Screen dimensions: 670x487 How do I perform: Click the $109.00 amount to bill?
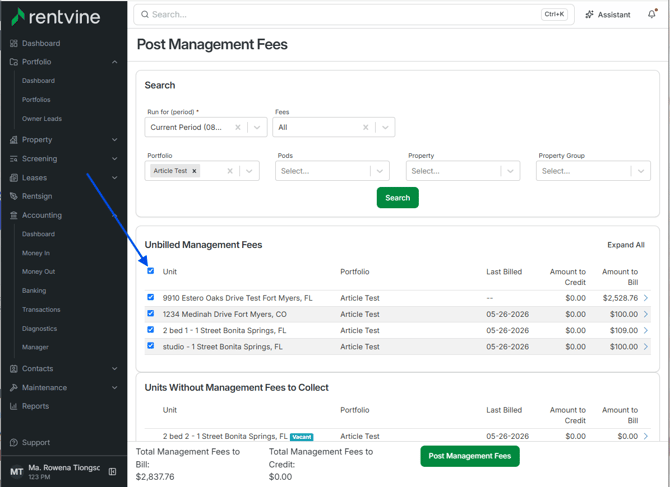coord(624,330)
